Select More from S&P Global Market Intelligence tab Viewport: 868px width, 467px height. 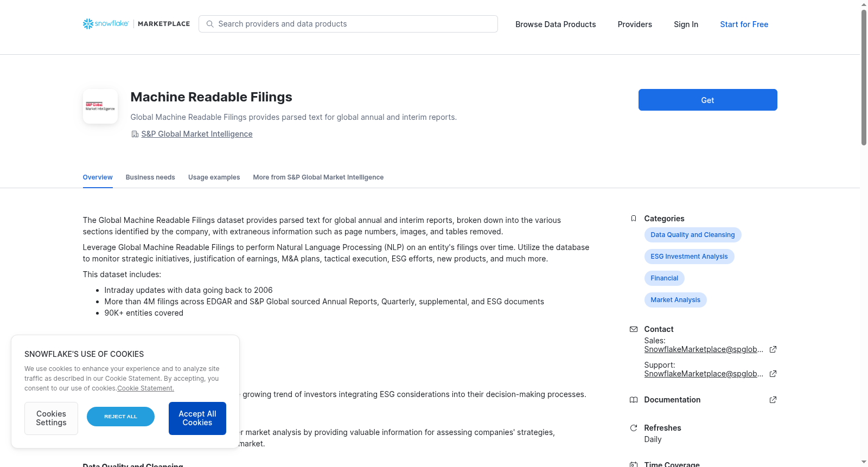click(318, 177)
